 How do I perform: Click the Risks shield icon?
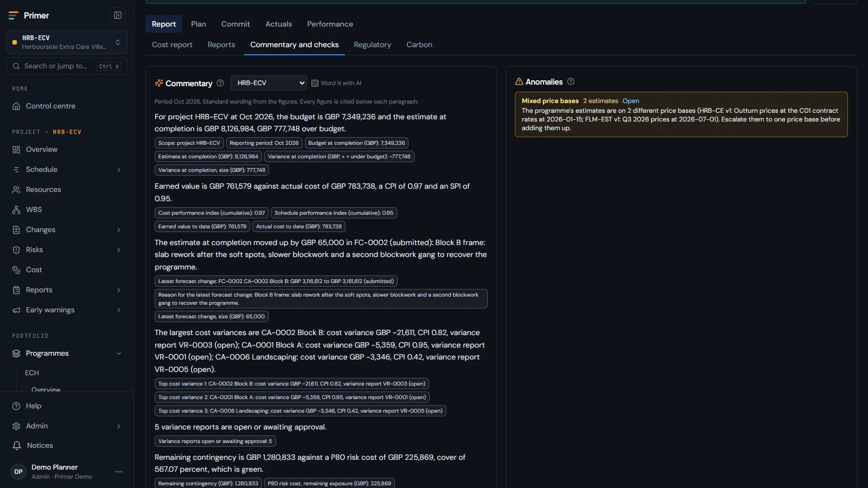click(x=16, y=250)
